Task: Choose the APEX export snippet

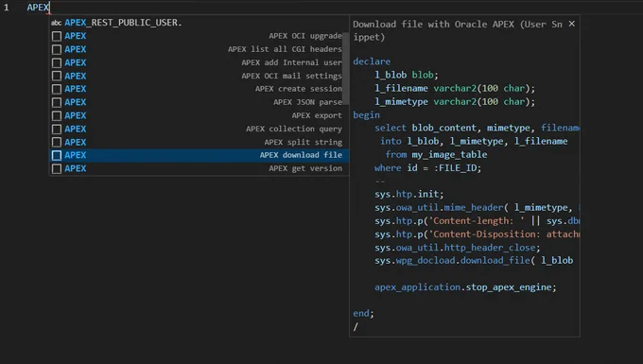Action: click(x=200, y=115)
